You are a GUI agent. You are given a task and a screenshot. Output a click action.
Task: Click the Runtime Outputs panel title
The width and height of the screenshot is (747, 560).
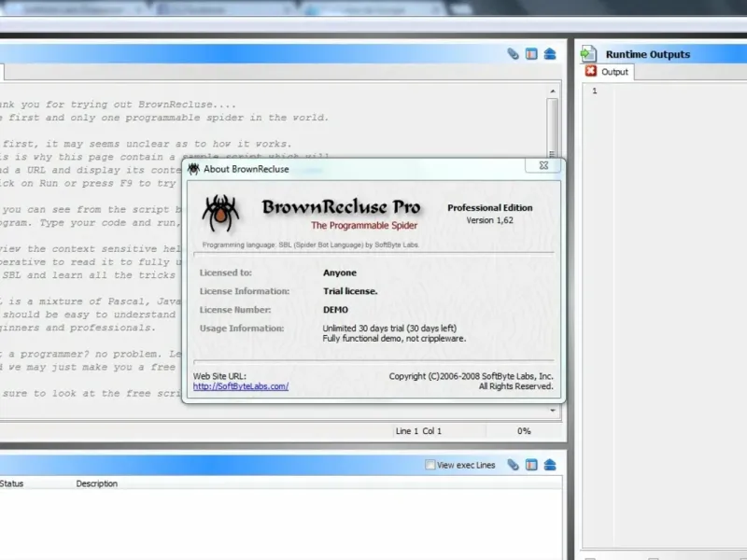[648, 54]
